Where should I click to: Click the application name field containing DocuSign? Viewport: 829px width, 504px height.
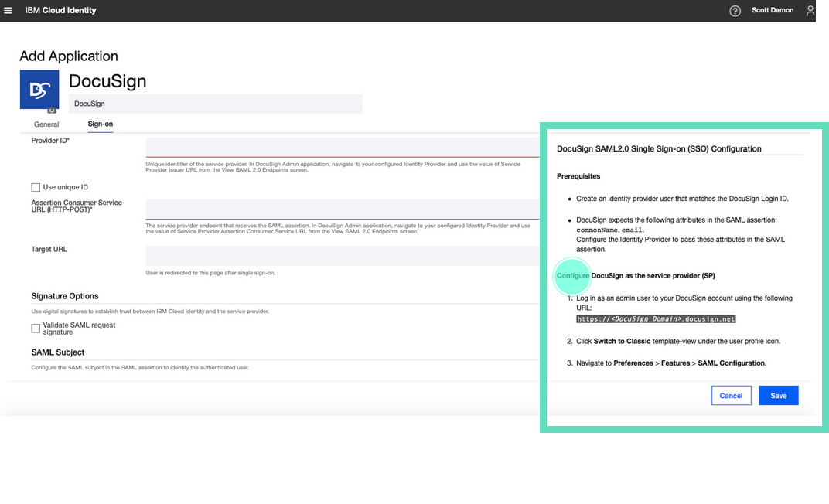[x=215, y=104]
